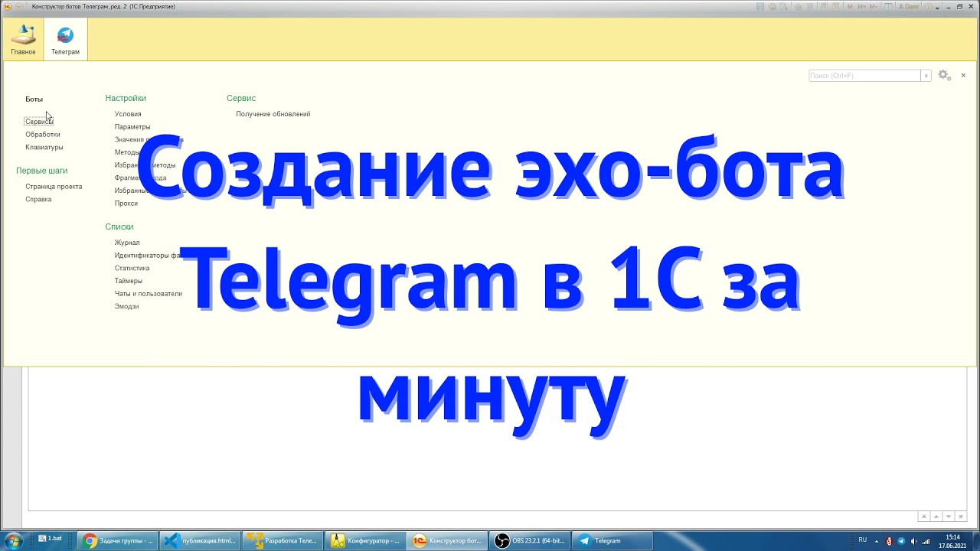
Task: Open the Клавиатуры item
Action: (x=44, y=147)
